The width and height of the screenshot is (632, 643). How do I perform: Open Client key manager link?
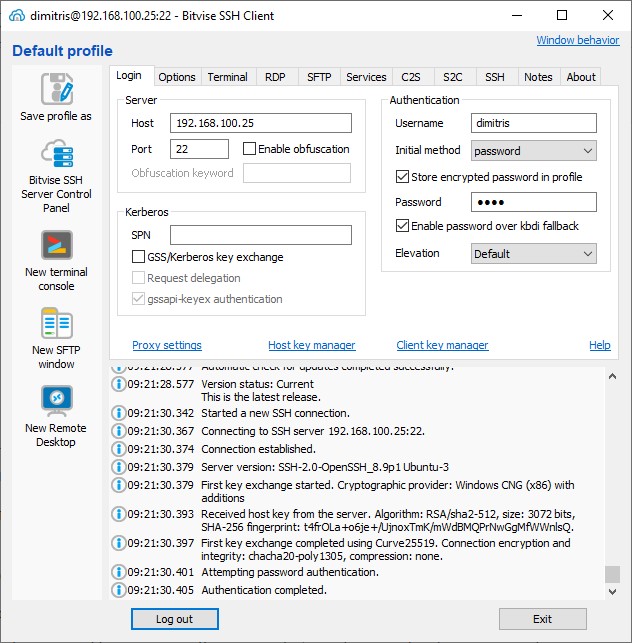[442, 345]
